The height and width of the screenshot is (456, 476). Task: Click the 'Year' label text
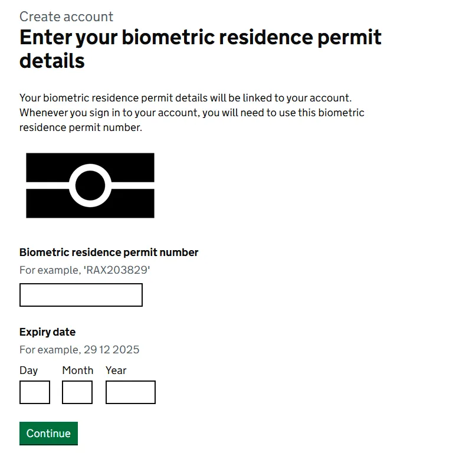tap(116, 370)
